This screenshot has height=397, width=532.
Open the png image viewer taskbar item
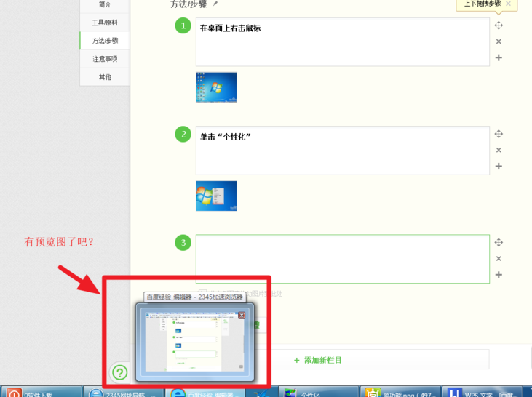(400, 392)
